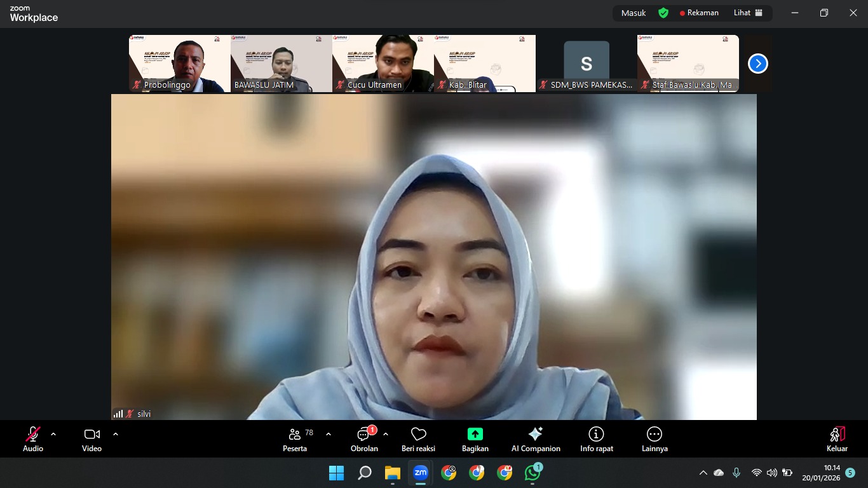Expand audio options arrow next to Audio

click(x=53, y=434)
